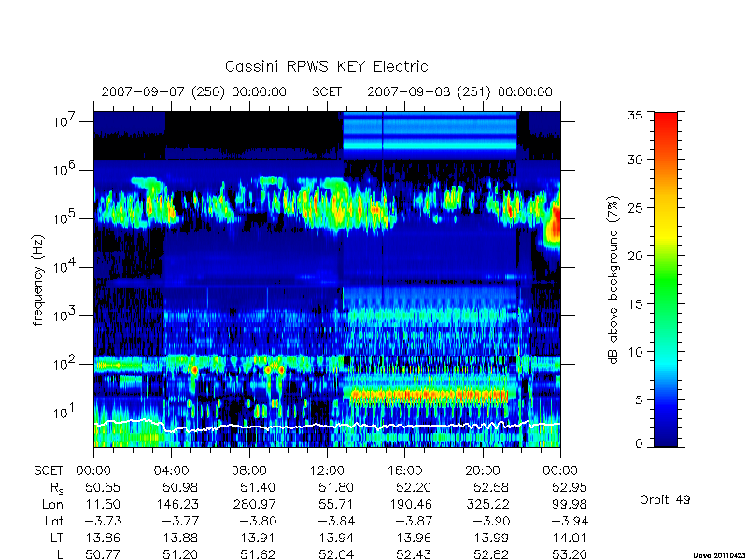This screenshot has height=560, width=747.
Task: Click the LT value 13.94
Action: [x=336, y=539]
